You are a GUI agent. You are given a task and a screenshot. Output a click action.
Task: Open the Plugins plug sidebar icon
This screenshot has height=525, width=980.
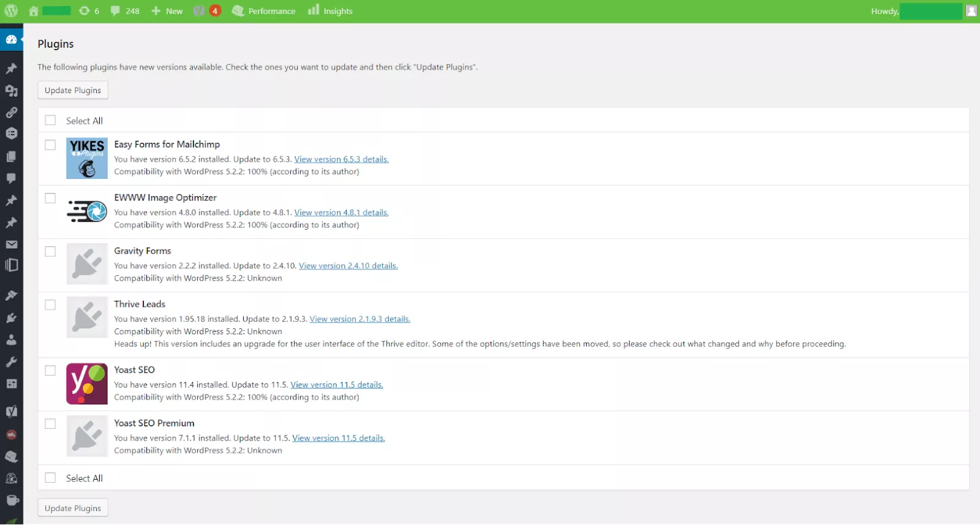pos(12,318)
